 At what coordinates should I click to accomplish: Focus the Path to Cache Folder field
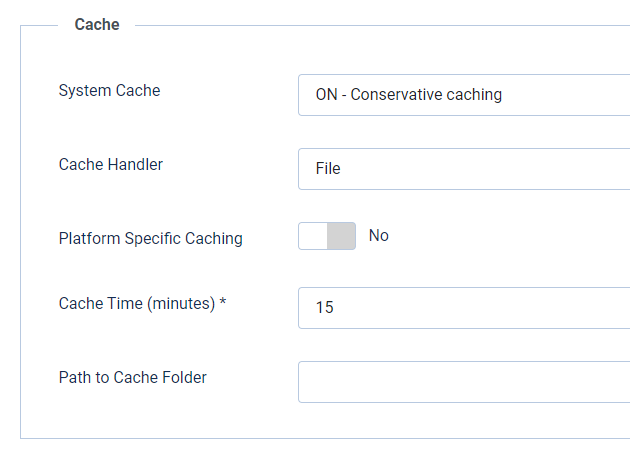coord(464,382)
